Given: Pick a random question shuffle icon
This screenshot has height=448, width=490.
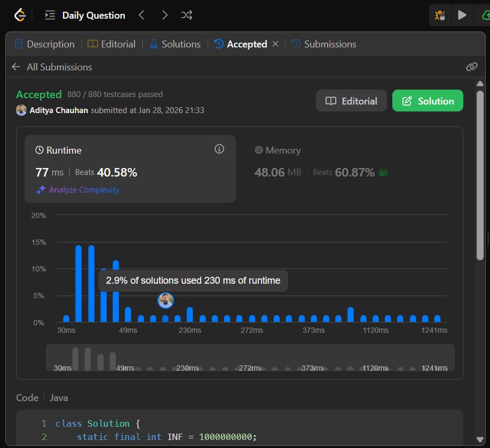Looking at the screenshot, I should [x=187, y=15].
